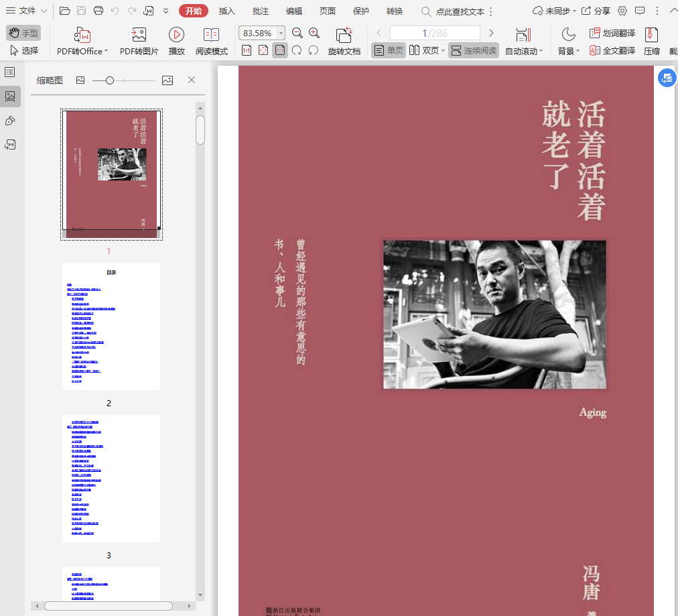Open the 划词翻译 translate tool
This screenshot has height=616, width=678.
tap(612, 33)
